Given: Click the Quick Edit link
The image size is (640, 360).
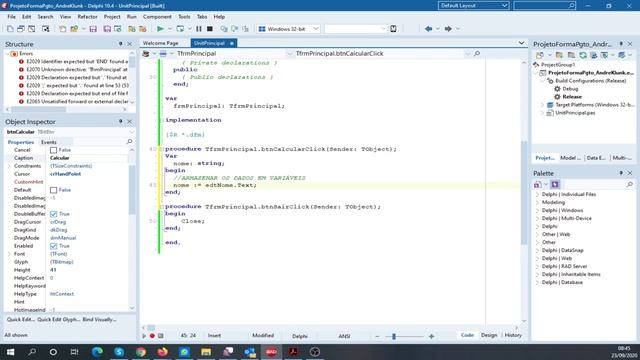Looking at the screenshot, I should 20,320.
